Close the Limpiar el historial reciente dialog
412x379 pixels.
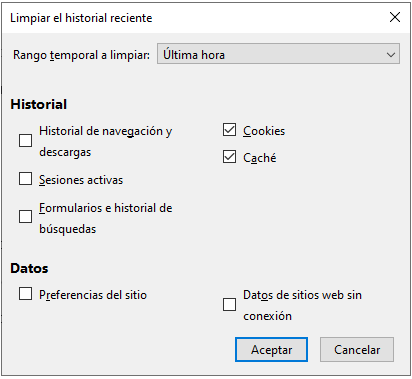tap(395, 17)
